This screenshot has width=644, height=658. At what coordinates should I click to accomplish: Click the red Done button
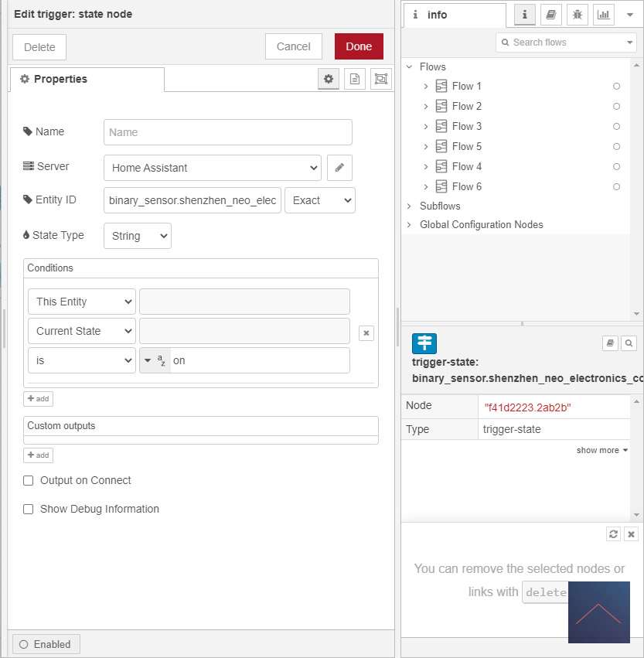(358, 46)
